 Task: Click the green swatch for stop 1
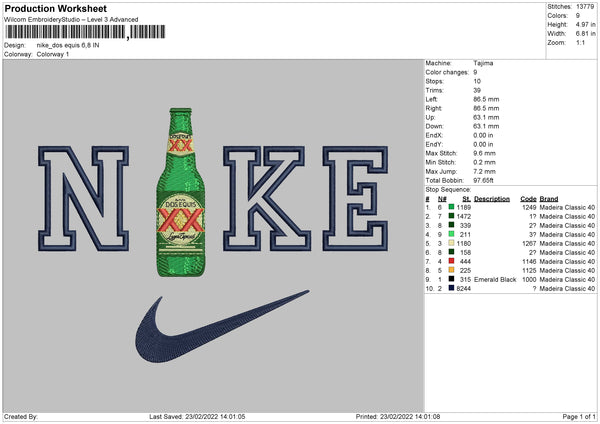(451, 207)
